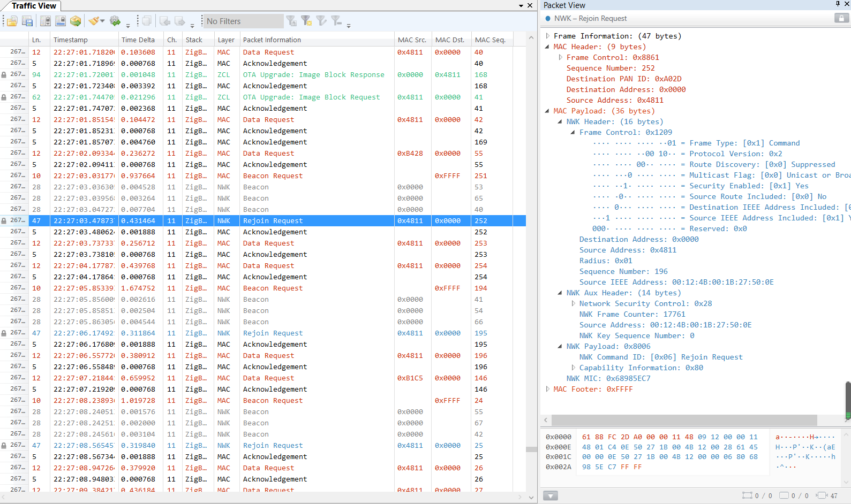The width and height of the screenshot is (851, 504).
Task: Click the clear traffic broom icon
Action: [94, 21]
